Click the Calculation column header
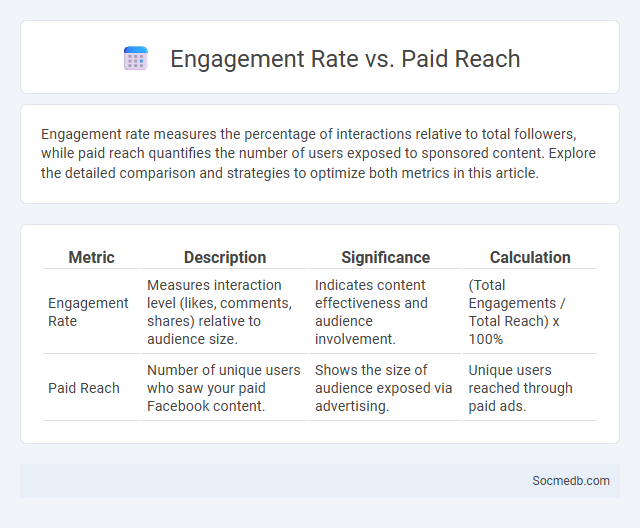 tap(530, 257)
